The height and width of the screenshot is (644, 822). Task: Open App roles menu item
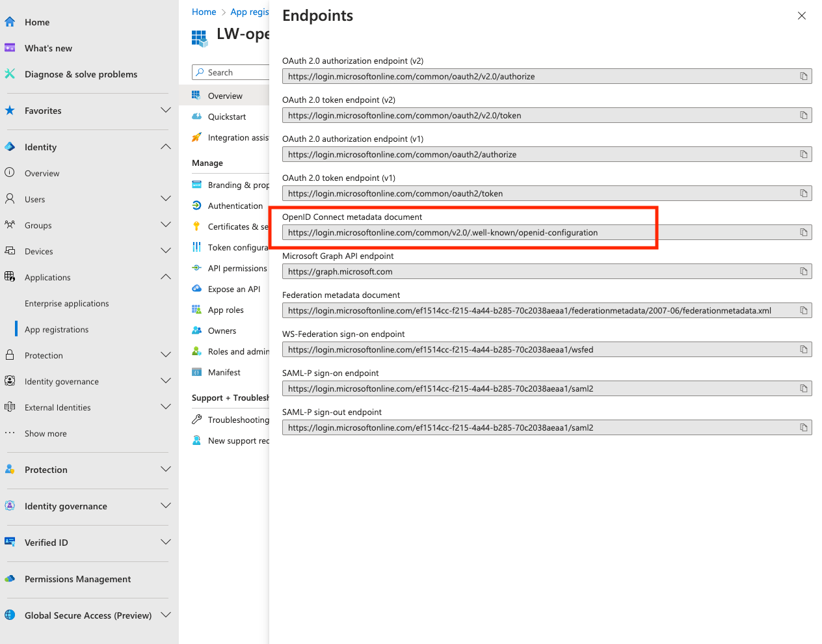[224, 310]
